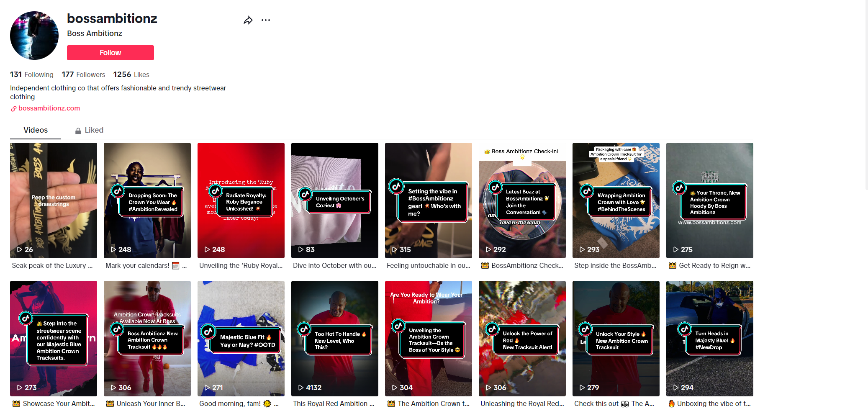The height and width of the screenshot is (411, 868).
Task: Open 'Turn Heads in Majesty Blue' video
Action: (x=710, y=339)
